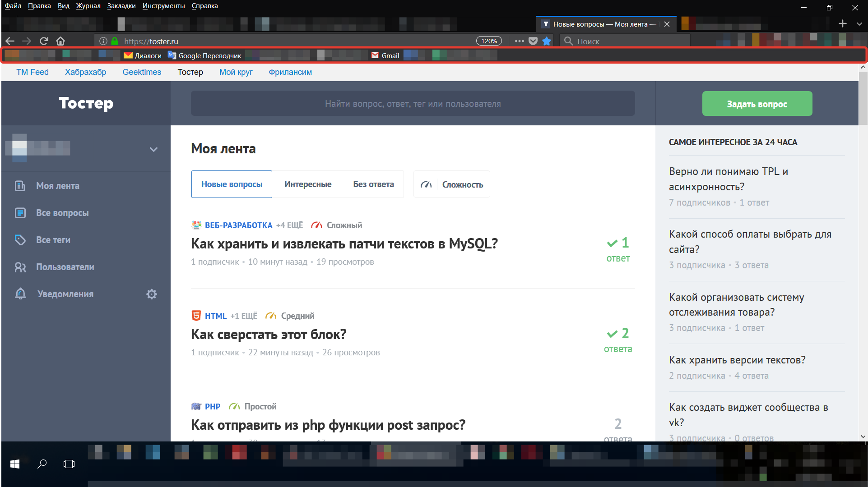Focus the Найти вопрос search field

[x=413, y=104]
